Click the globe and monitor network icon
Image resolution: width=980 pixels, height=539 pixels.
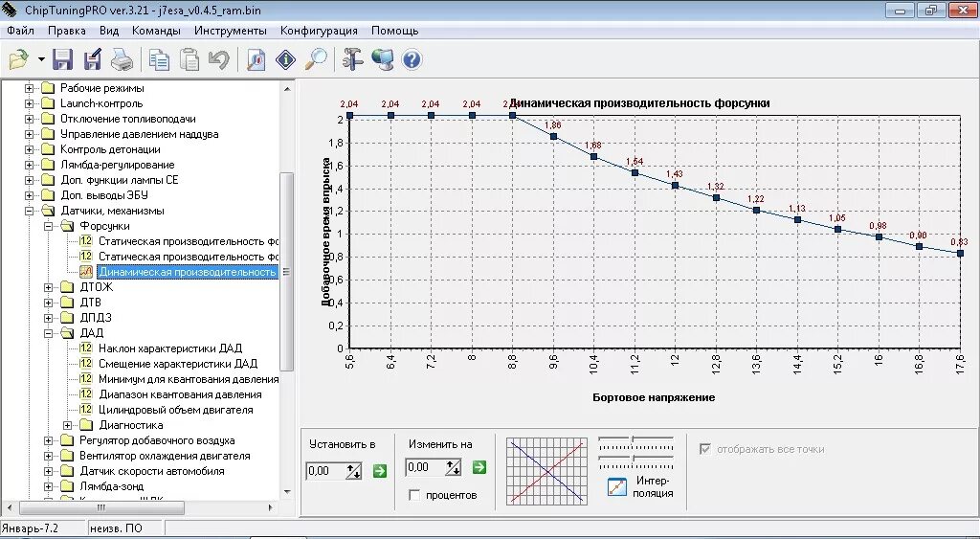382,60
